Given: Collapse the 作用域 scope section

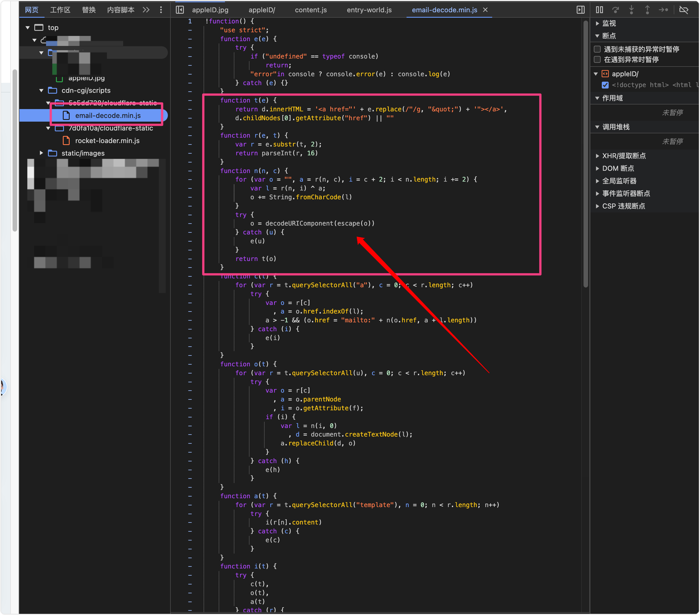Looking at the screenshot, I should tap(598, 98).
